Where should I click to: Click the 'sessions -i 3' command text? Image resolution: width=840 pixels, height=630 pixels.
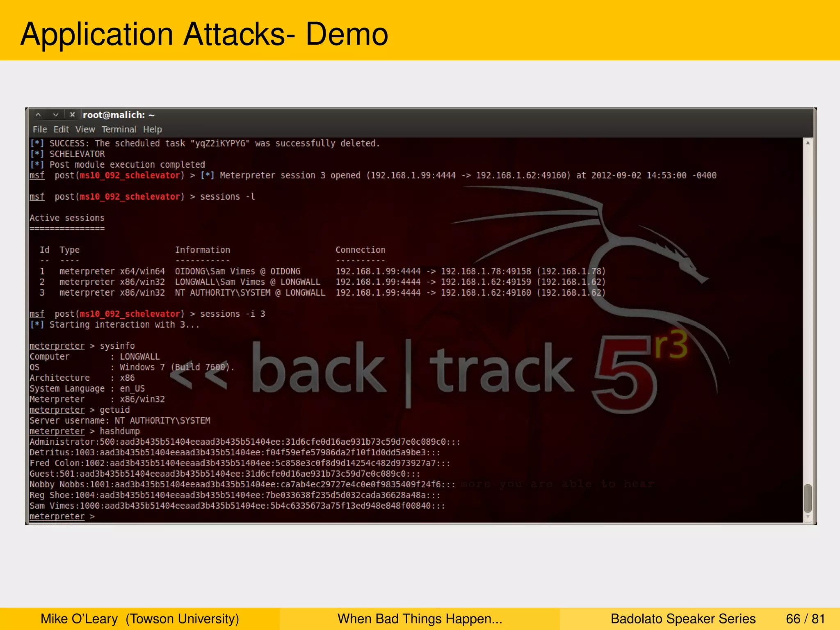(x=233, y=314)
